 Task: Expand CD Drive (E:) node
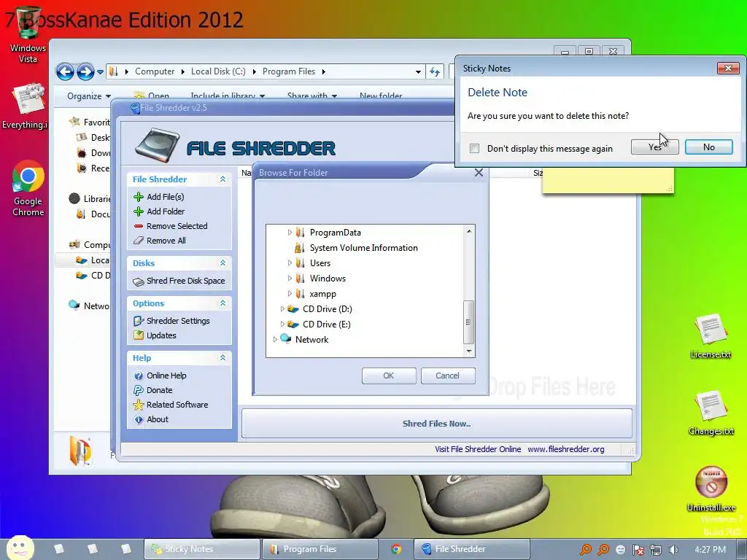click(282, 324)
